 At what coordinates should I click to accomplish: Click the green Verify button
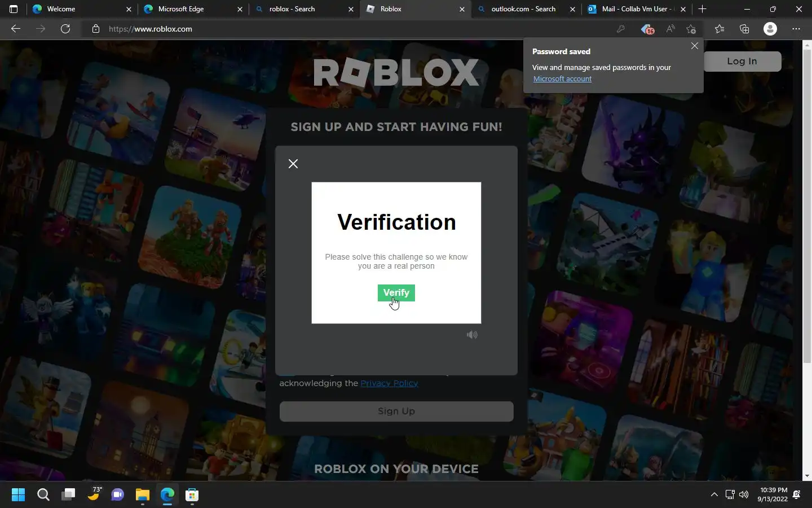(396, 292)
